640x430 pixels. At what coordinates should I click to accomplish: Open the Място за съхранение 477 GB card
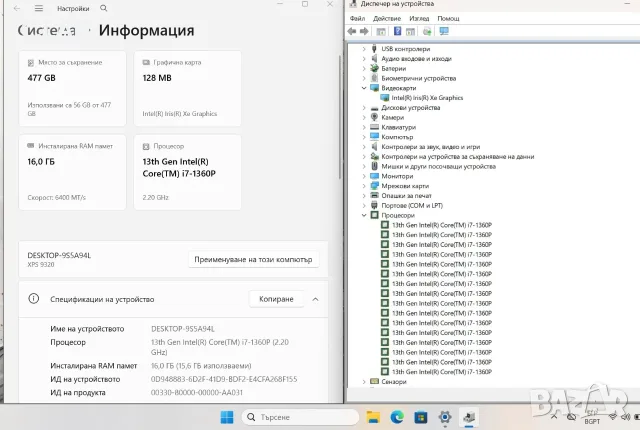click(72, 89)
